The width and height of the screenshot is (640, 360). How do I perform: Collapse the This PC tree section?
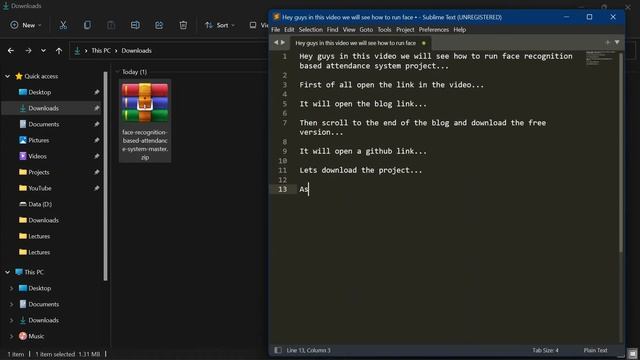coord(7,272)
